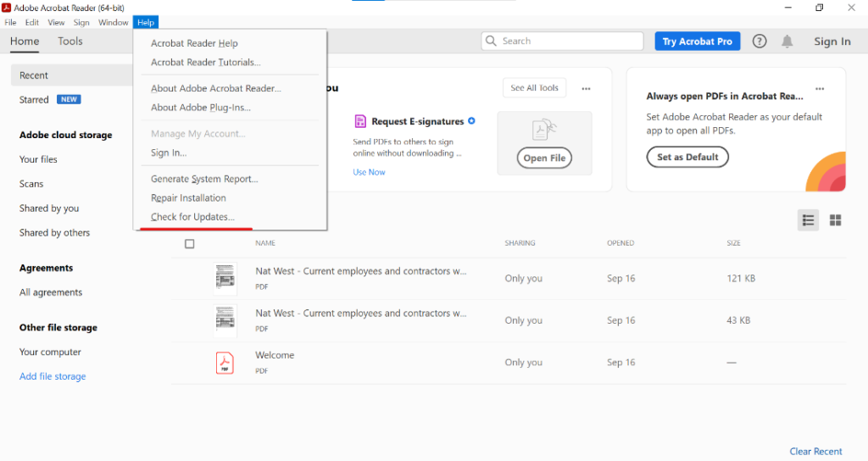The height and width of the screenshot is (461, 868).
Task: Choose Repair Installation
Action: coord(188,197)
